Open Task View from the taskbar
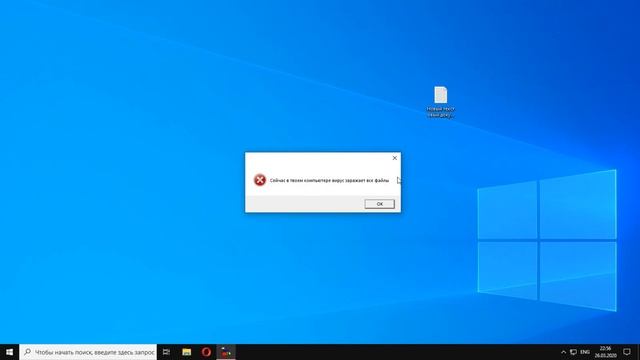Screen dimensions: 640x360 (x=166, y=352)
